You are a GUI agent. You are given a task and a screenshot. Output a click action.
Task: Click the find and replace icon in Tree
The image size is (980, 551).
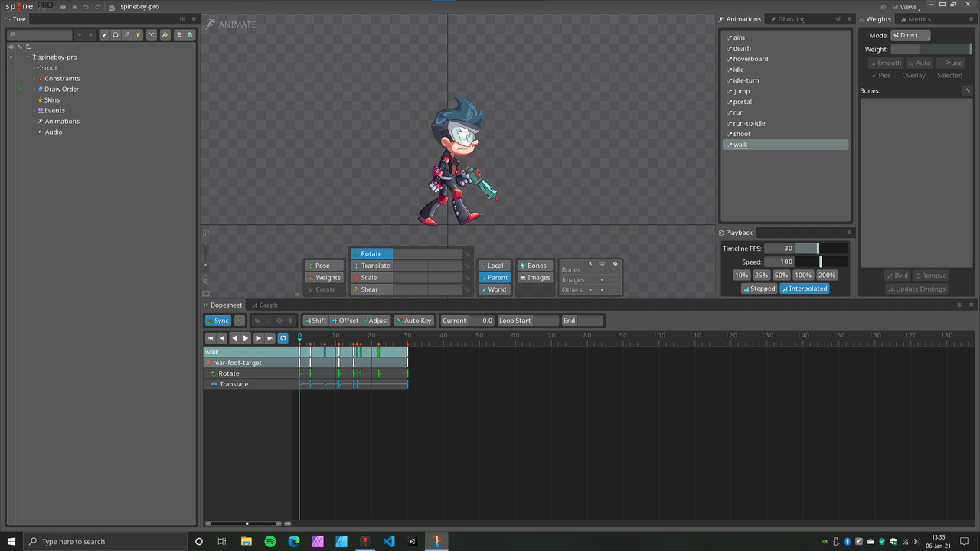[165, 35]
